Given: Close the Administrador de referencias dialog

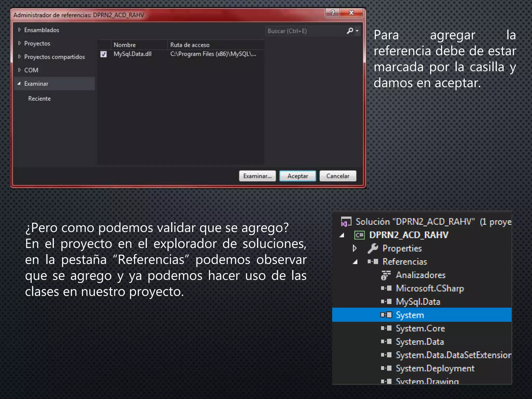Looking at the screenshot, I should tap(351, 12).
